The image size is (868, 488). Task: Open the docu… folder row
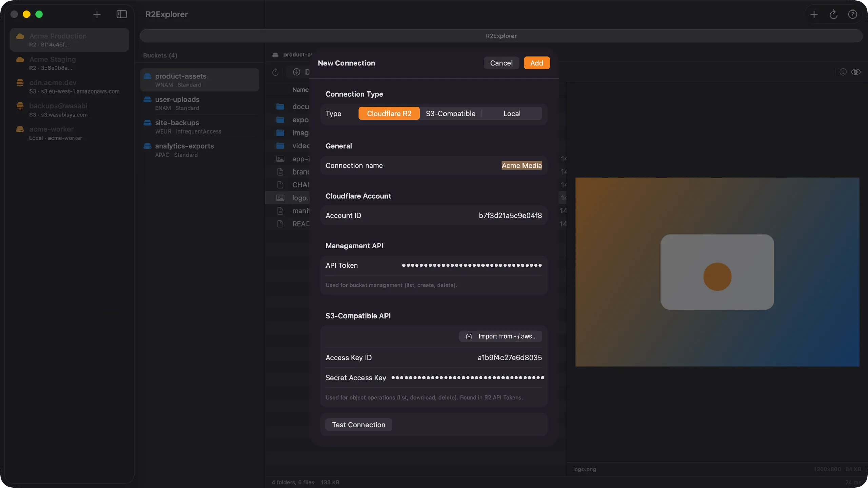point(288,107)
